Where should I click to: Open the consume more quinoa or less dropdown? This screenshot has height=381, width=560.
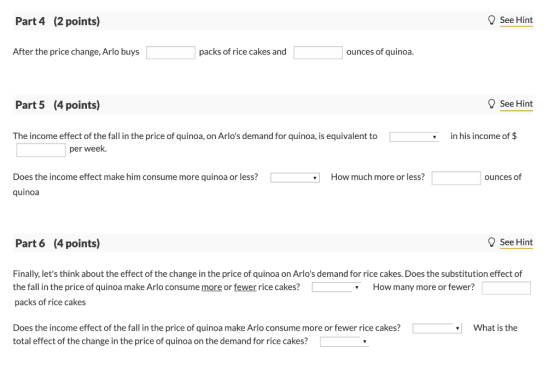pyautogui.click(x=295, y=178)
